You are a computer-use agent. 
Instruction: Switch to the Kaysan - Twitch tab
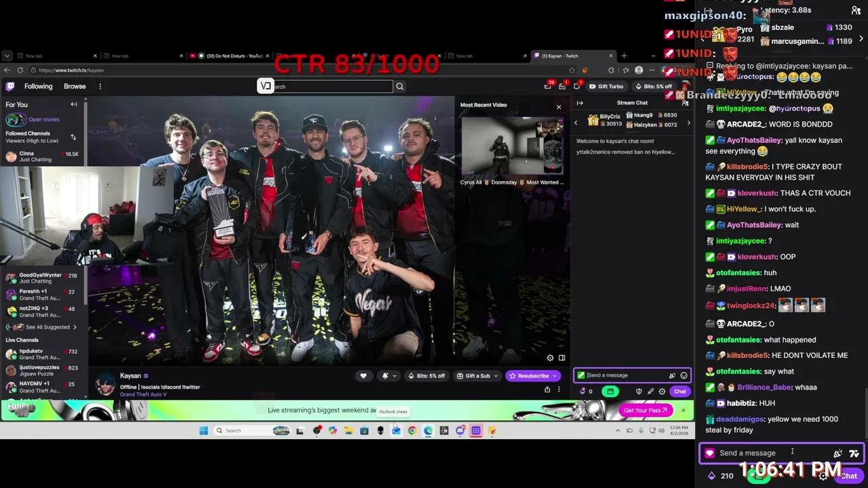coord(573,56)
